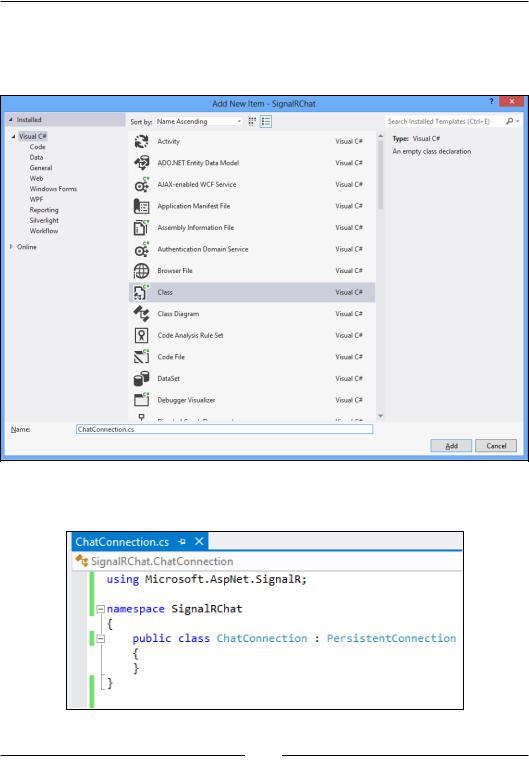Screen dimensions: 529x761
Task: Click the 'Browser File' template name
Action: (175, 271)
